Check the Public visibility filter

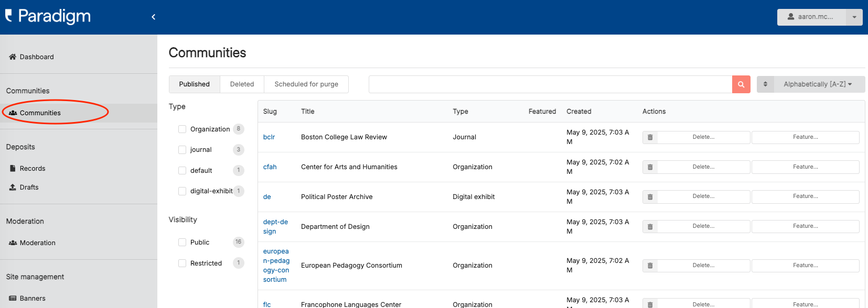pyautogui.click(x=182, y=242)
